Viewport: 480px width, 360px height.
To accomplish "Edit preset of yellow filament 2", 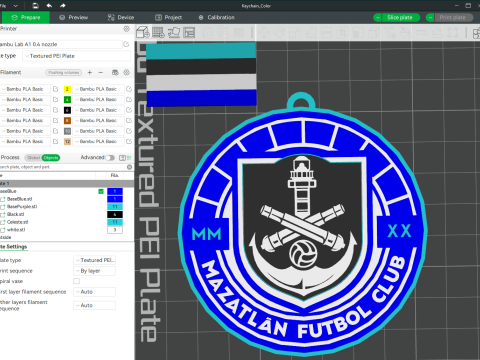I will click(129, 89).
